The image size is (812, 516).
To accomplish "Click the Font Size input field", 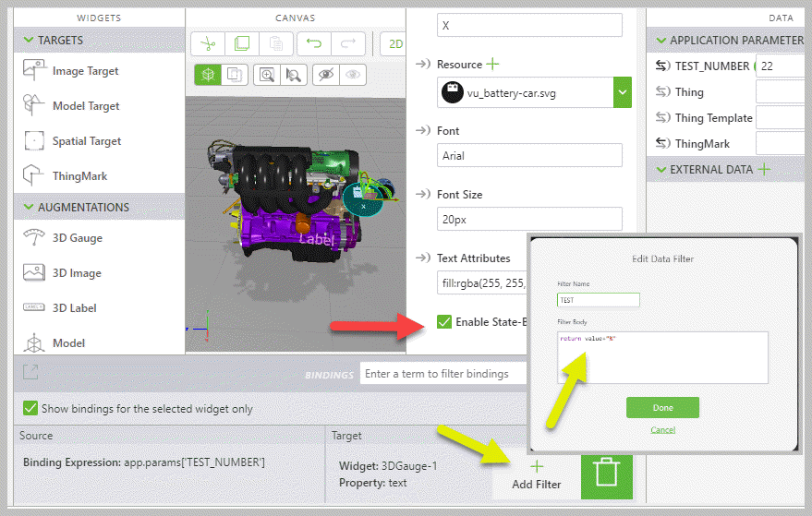I will pyautogui.click(x=529, y=219).
